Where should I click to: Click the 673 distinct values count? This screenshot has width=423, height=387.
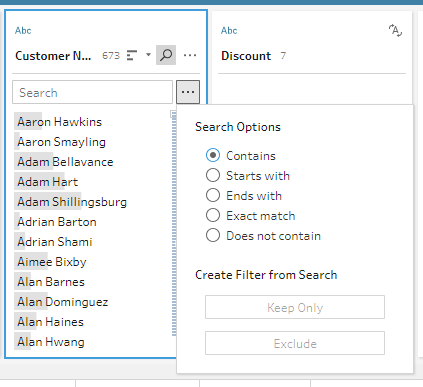(111, 55)
